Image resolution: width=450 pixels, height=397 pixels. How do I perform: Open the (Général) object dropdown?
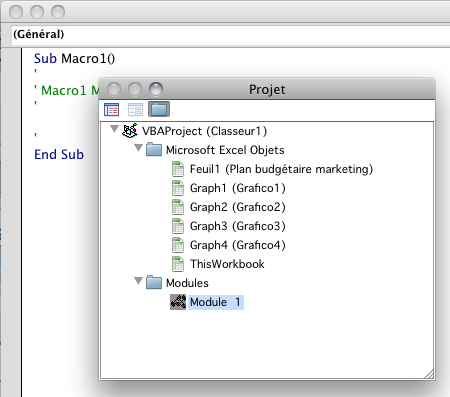pos(231,34)
